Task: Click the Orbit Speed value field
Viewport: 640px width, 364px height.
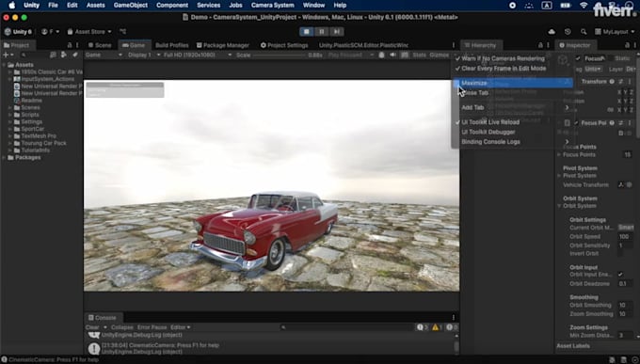Action: pyautogui.click(x=625, y=237)
